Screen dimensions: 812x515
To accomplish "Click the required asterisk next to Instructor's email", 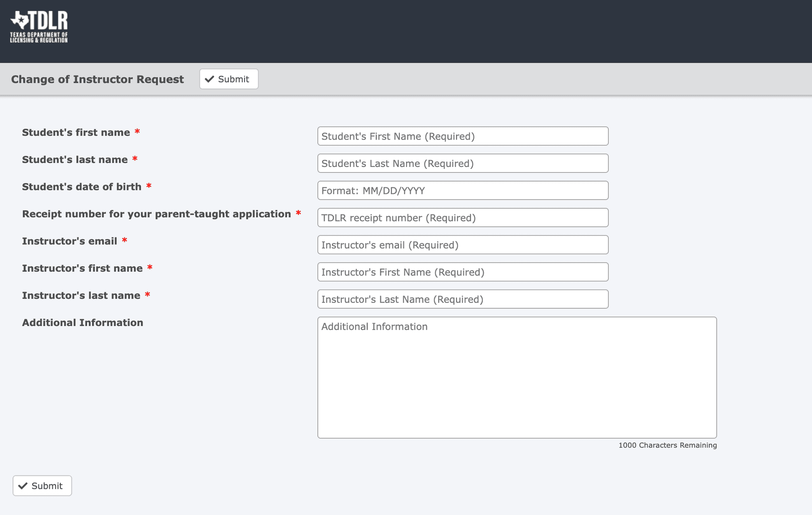I will (x=125, y=240).
